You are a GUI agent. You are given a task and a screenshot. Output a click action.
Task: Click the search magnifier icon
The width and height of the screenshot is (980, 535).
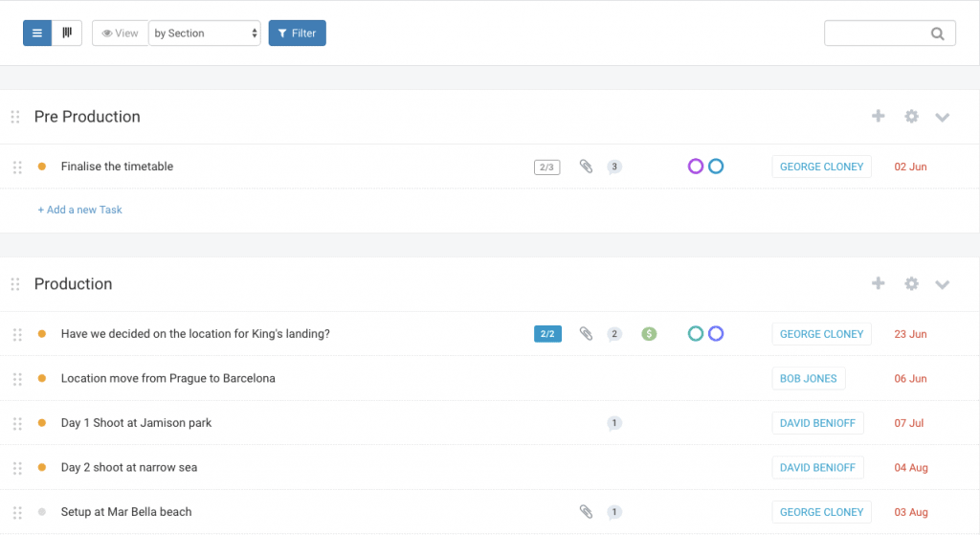point(938,33)
